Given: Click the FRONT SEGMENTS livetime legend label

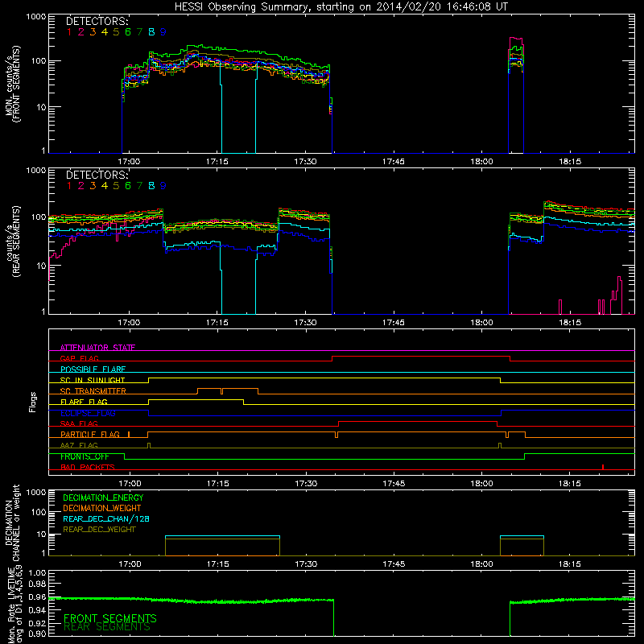Looking at the screenshot, I should point(110,618).
